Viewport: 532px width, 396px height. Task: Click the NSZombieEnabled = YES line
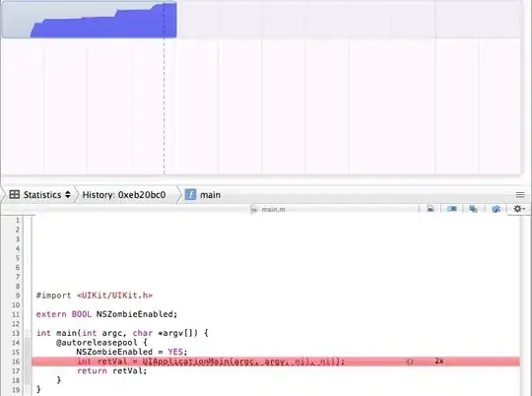[132, 352]
